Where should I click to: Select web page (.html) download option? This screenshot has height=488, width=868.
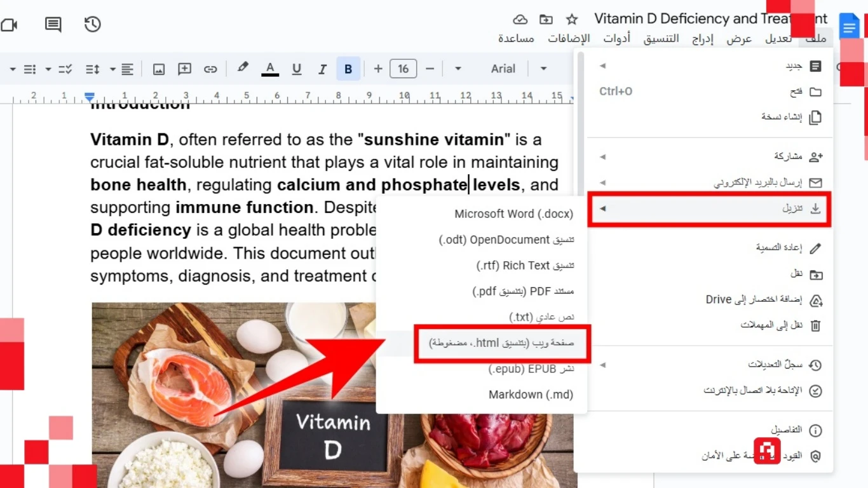tap(501, 343)
